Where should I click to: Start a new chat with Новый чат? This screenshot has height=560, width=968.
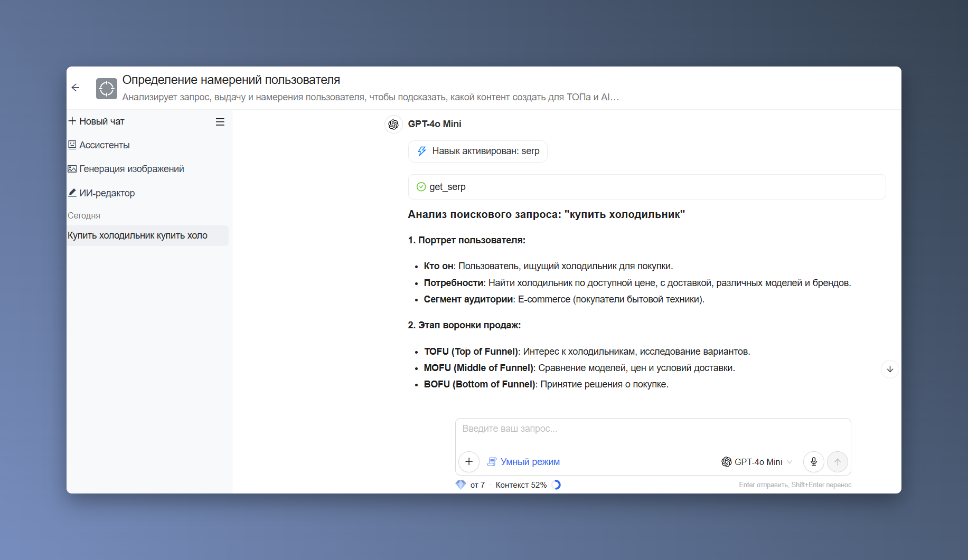(96, 121)
